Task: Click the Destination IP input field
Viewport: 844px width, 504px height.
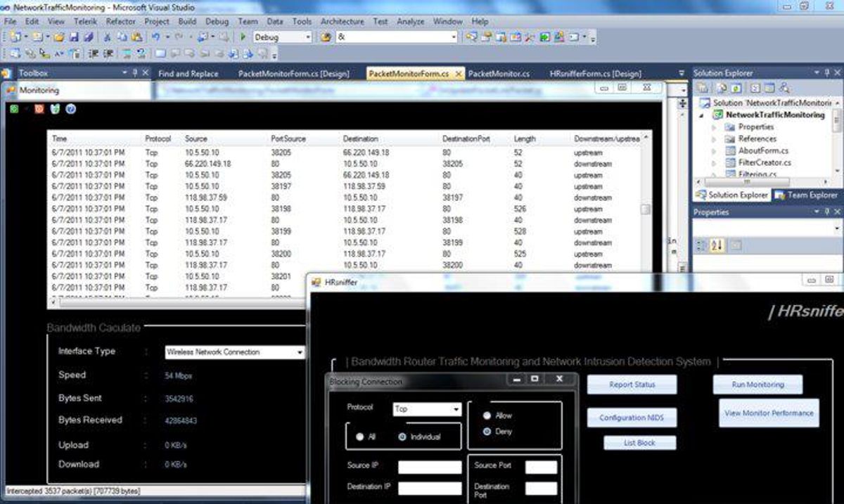Action: pos(430,488)
